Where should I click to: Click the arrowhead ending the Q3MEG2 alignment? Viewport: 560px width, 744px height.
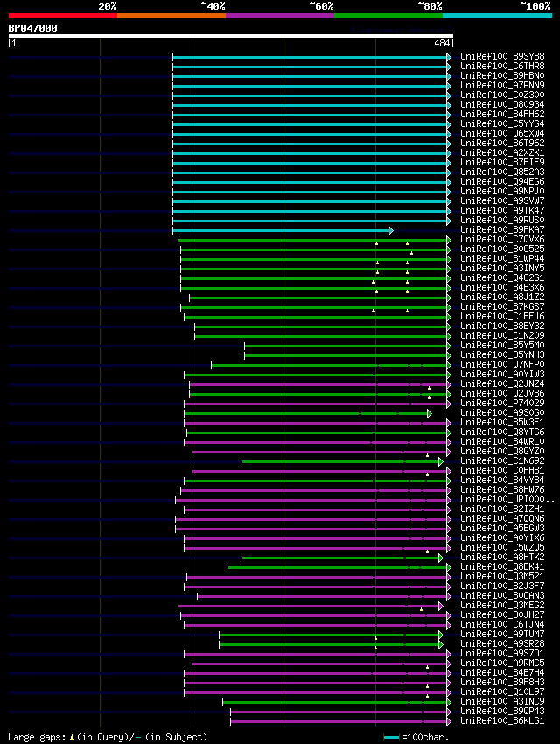click(x=440, y=607)
